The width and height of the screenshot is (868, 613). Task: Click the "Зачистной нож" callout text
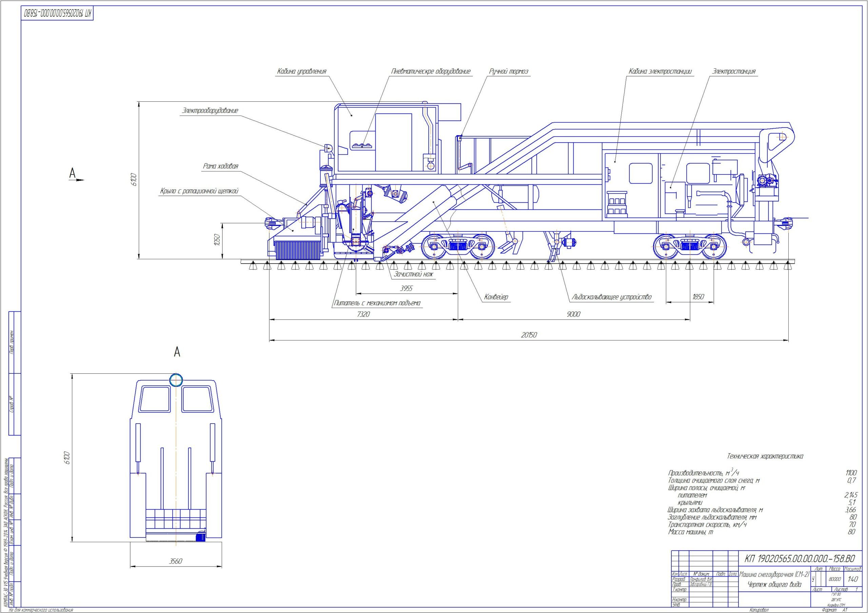pos(414,274)
